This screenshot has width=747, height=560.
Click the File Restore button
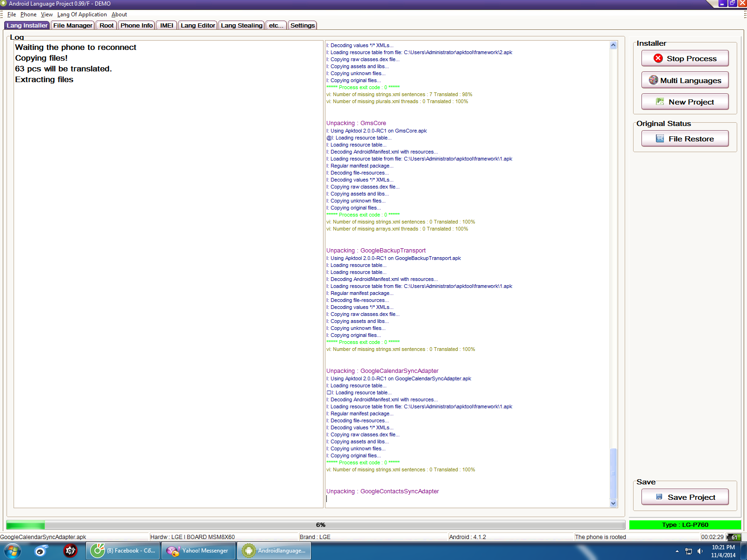pyautogui.click(x=685, y=139)
